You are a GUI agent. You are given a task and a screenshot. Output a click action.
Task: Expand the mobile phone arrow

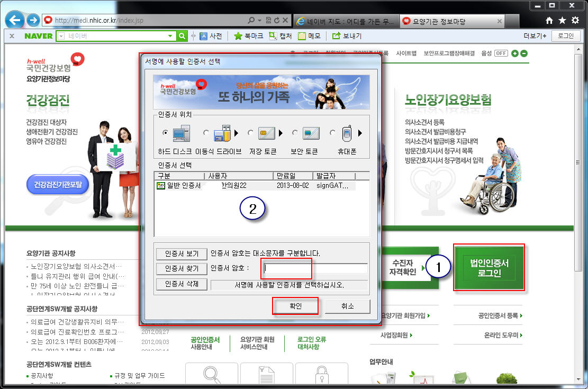(360, 133)
